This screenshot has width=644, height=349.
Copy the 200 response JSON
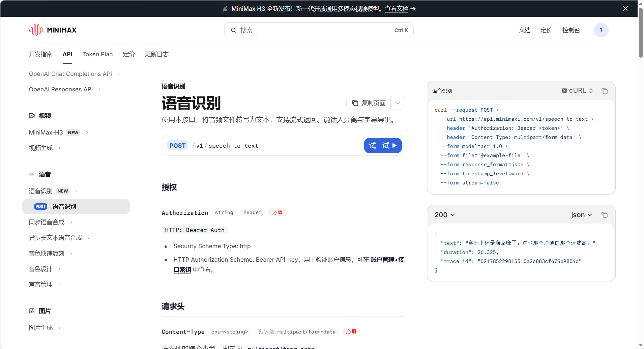(x=605, y=215)
